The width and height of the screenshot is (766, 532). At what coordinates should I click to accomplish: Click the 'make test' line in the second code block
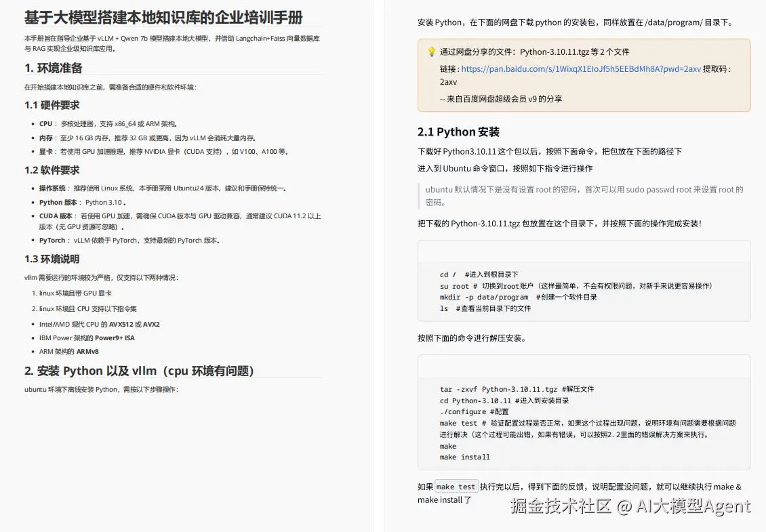[x=588, y=429]
